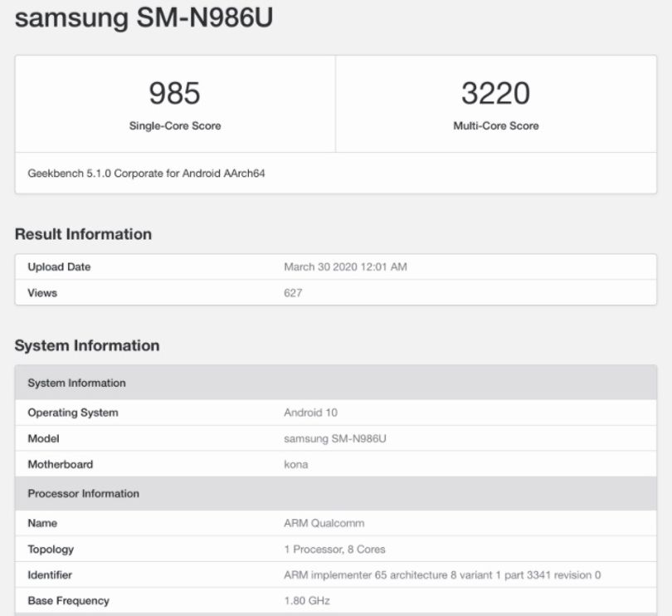Click the gray System Information table header
Screen dimensions: 672x616
coord(335,383)
